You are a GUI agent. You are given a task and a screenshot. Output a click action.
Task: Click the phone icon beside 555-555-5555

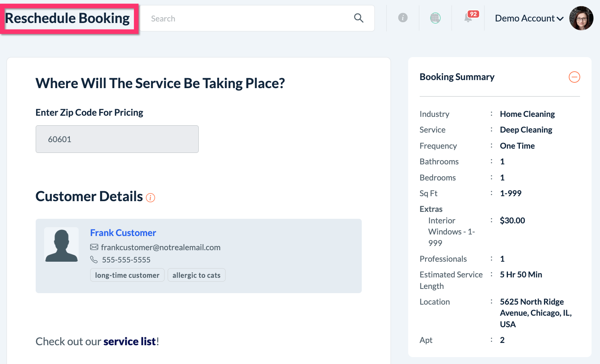click(94, 260)
